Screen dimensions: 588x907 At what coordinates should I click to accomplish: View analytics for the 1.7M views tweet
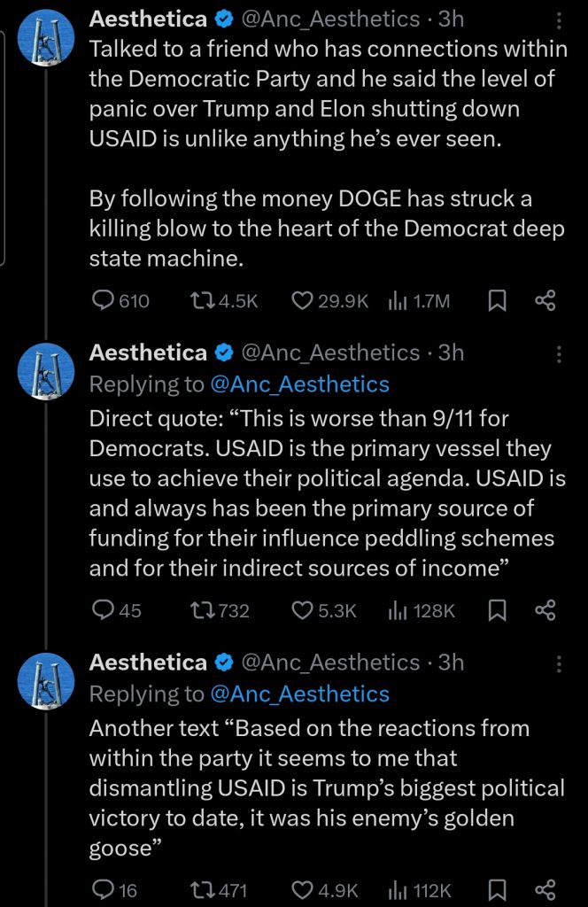(x=397, y=301)
